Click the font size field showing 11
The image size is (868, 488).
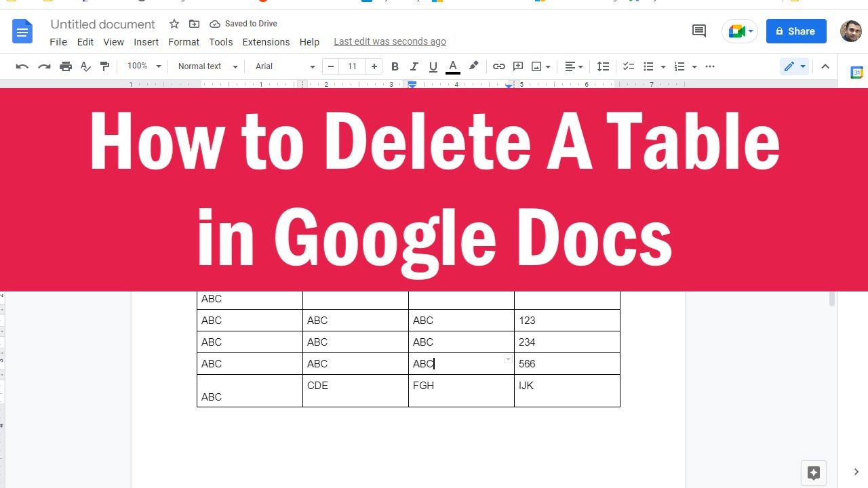tap(352, 66)
